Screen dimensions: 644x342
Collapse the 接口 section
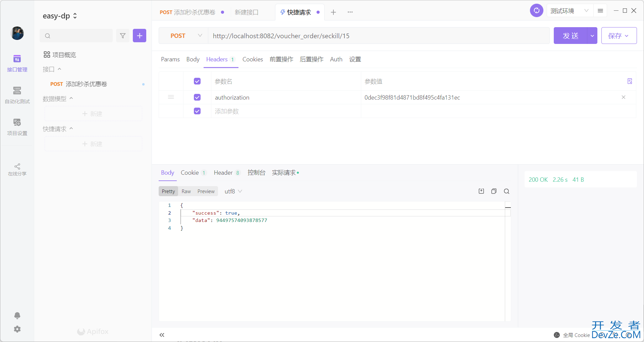(52, 69)
